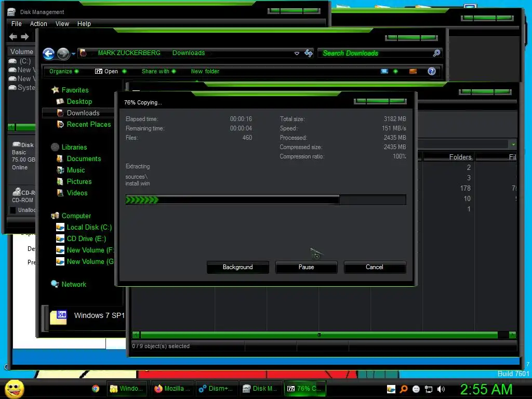Click Disk Management forward arrow toolbar icon

click(25, 37)
